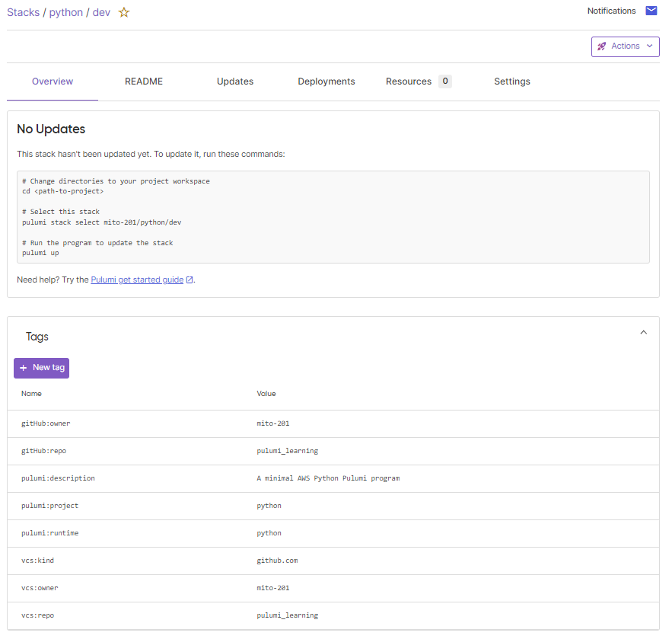Click the No Updates heading
The width and height of the screenshot is (672, 639).
tap(51, 129)
